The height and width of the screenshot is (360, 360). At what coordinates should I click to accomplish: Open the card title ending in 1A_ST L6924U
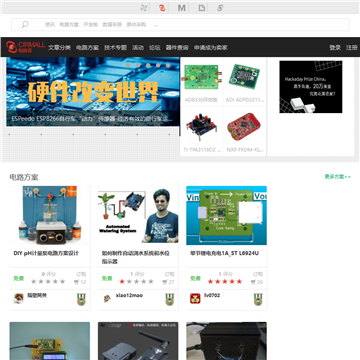[224, 253]
